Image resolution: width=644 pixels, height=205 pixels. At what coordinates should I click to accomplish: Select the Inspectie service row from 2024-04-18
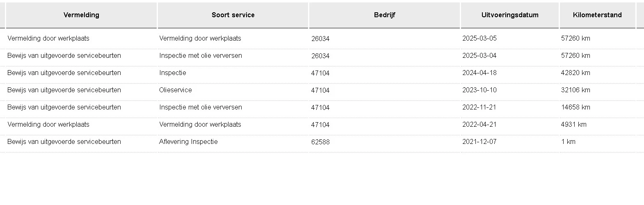322,73
